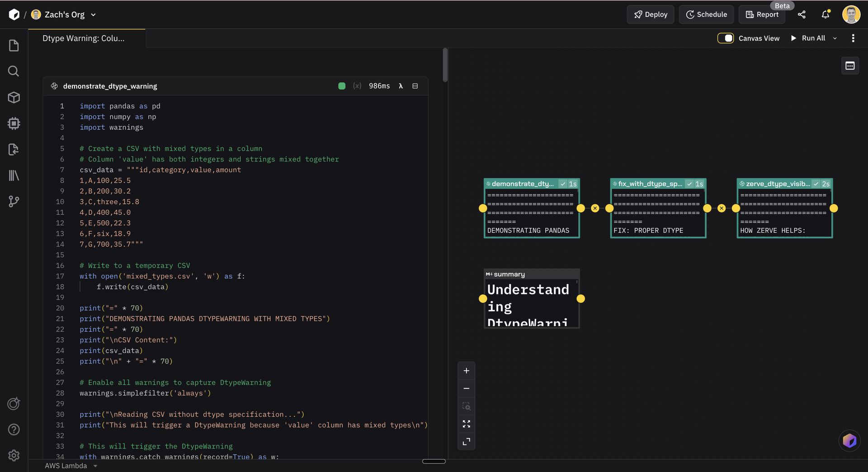
Task: Open the three-dot overflow menu top right
Action: coord(854,38)
